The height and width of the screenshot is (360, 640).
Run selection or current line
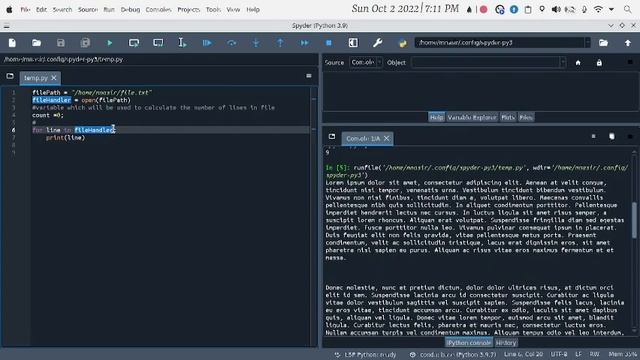pyautogui.click(x=182, y=43)
